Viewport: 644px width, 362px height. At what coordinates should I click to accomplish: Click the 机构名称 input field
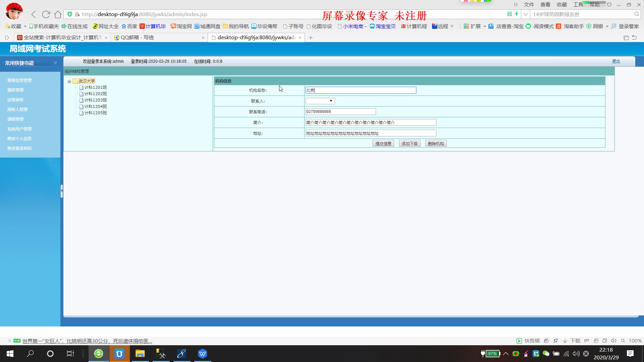361,90
